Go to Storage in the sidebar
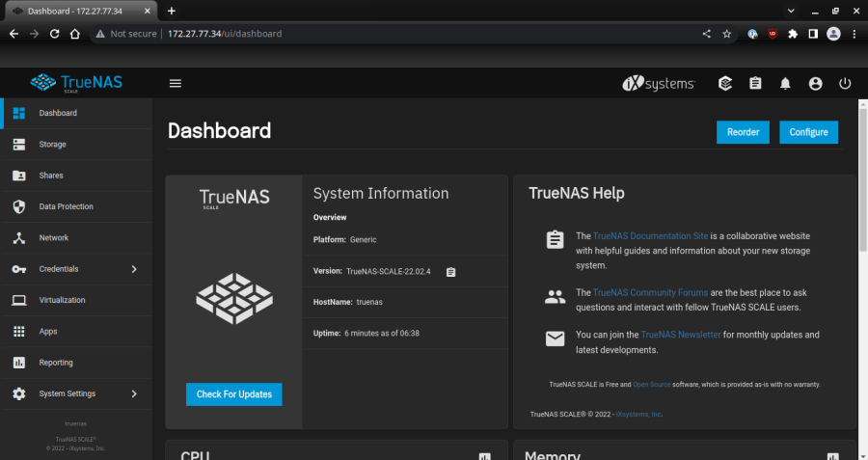The image size is (868, 460). (52, 145)
